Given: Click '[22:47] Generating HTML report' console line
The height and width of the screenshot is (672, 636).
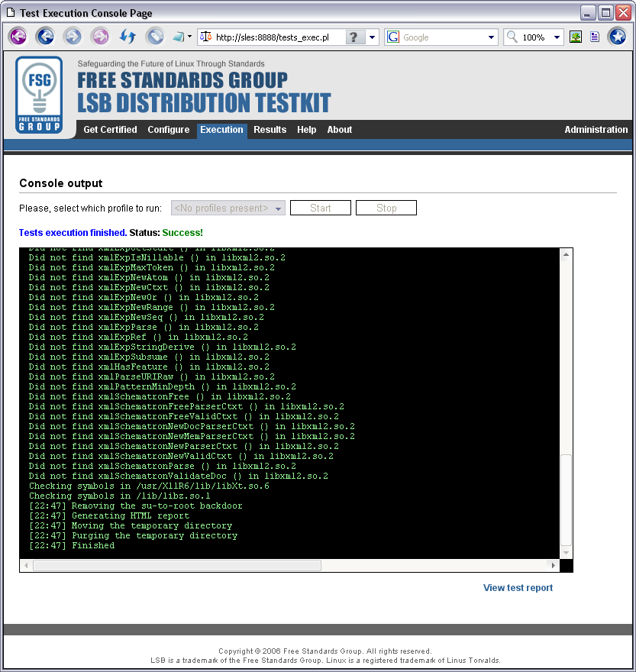Looking at the screenshot, I should pos(109,515).
